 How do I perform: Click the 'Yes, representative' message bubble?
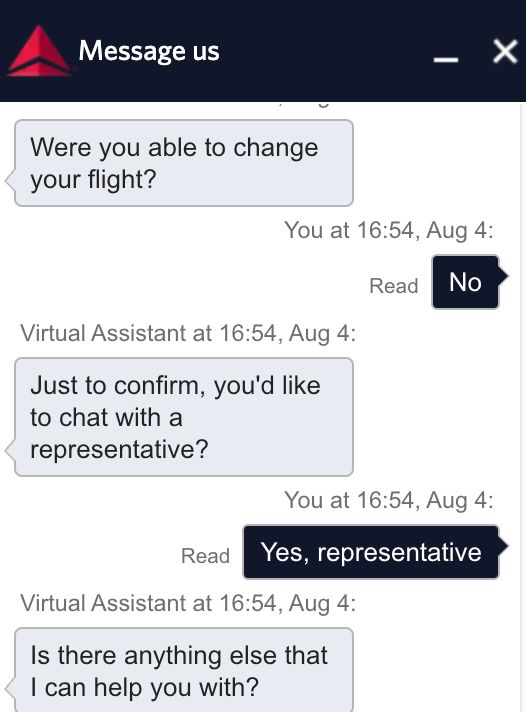[371, 552]
